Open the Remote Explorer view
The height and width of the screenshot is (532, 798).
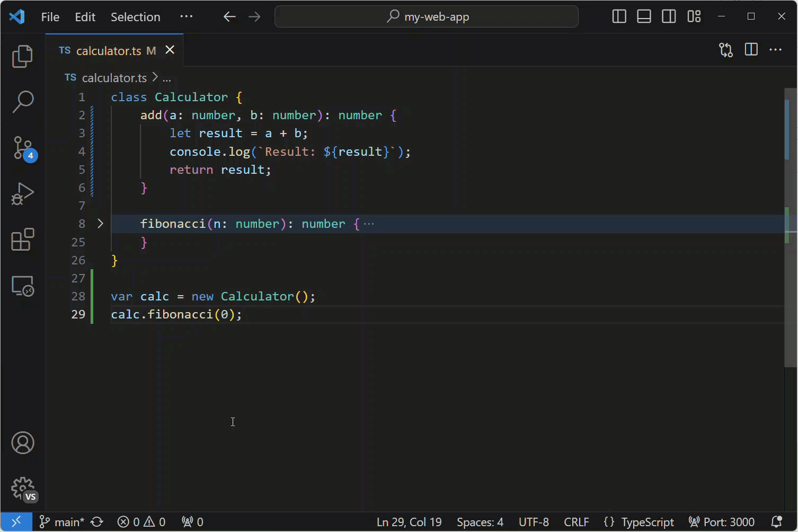(22, 286)
